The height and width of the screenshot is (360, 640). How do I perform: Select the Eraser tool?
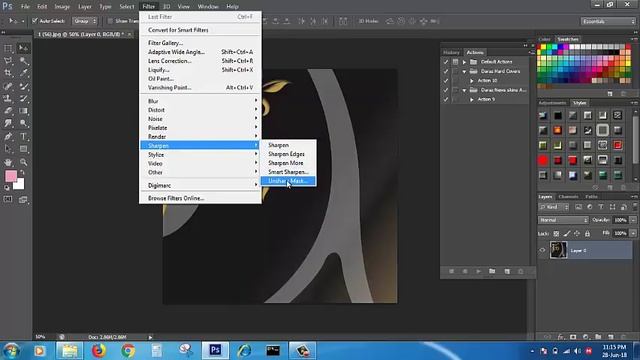8,111
